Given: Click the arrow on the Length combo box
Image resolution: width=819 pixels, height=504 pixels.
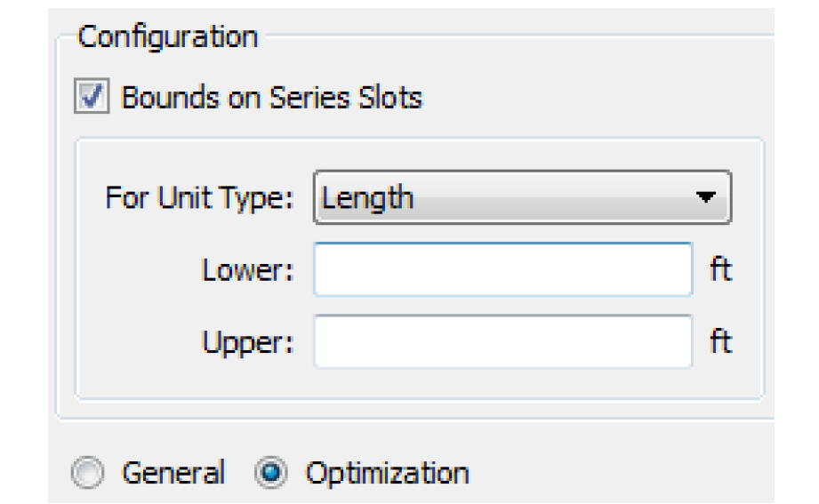Looking at the screenshot, I should tap(705, 198).
